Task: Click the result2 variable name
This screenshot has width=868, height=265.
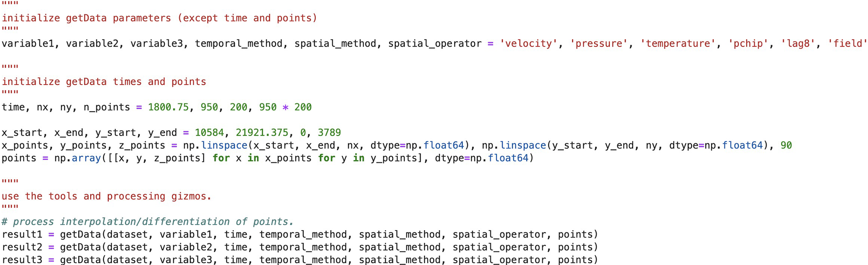Action: click(x=22, y=247)
